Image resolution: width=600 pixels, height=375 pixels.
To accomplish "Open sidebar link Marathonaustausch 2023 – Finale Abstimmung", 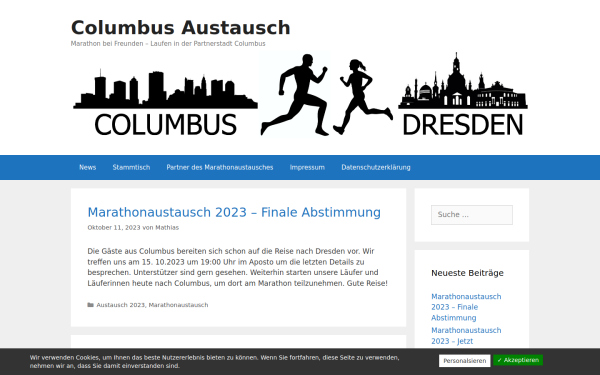I will point(466,307).
